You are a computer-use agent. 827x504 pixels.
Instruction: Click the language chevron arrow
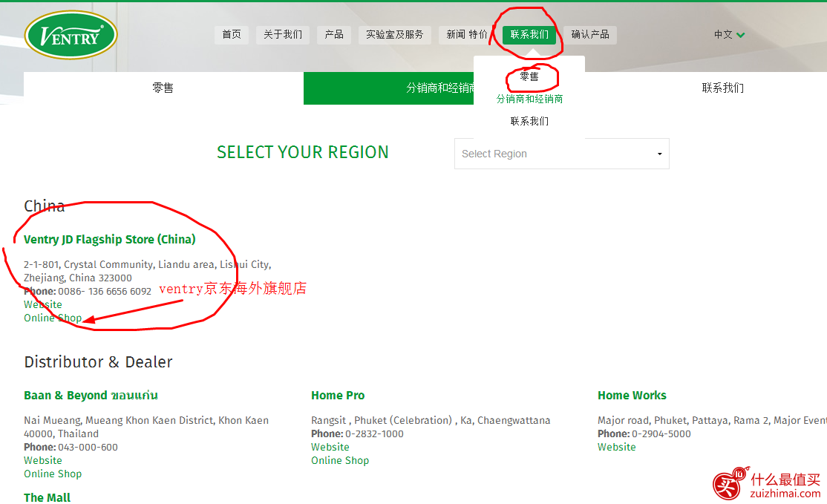[740, 36]
